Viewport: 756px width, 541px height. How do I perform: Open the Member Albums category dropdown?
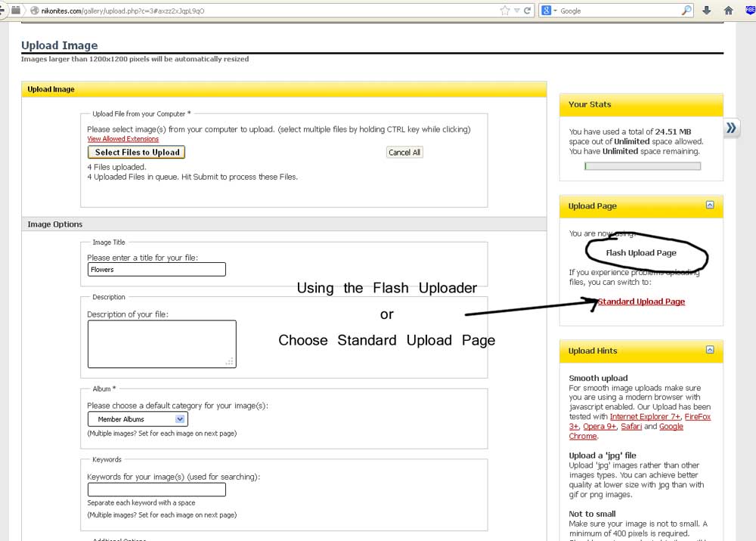(x=138, y=419)
